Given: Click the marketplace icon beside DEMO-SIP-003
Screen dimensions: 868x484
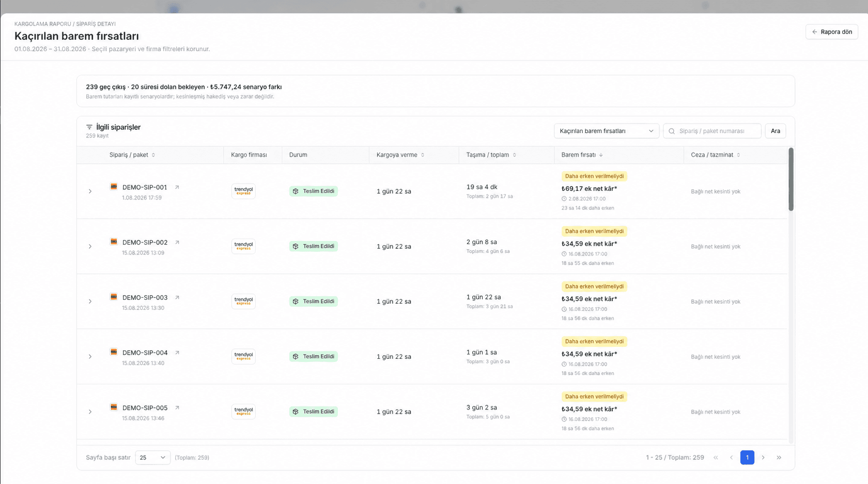Looking at the screenshot, I should [114, 297].
